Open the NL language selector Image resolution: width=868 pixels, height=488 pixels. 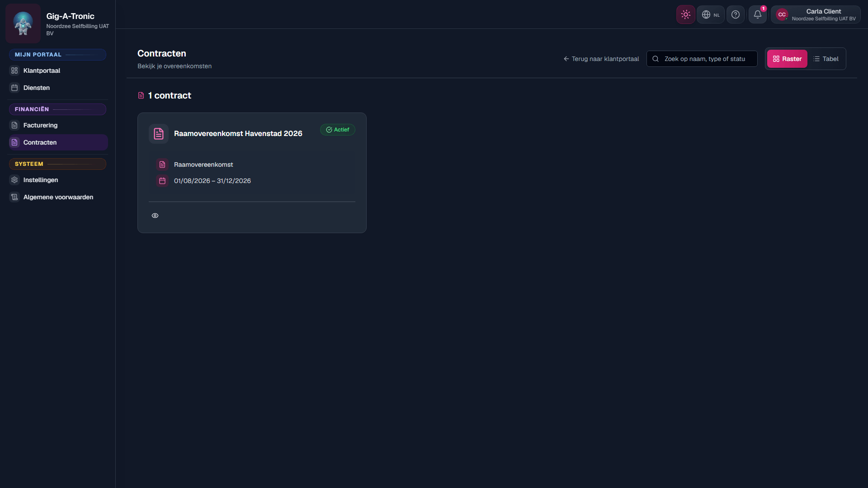click(711, 14)
